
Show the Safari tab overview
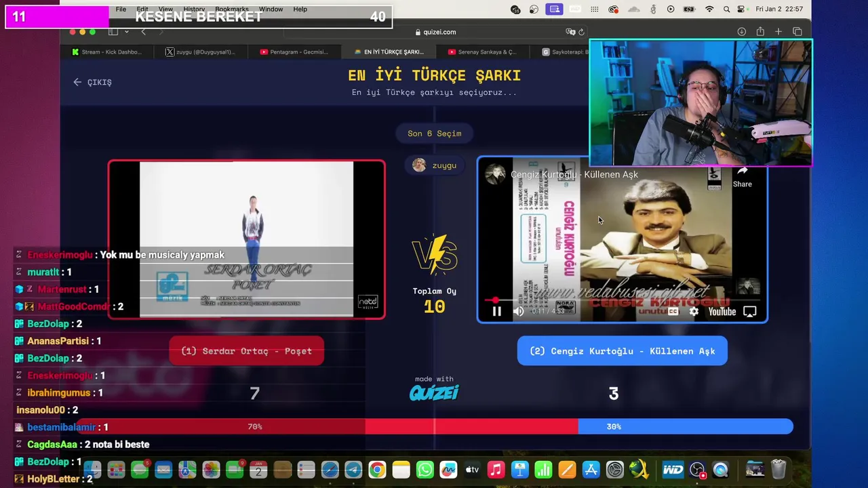pos(797,32)
